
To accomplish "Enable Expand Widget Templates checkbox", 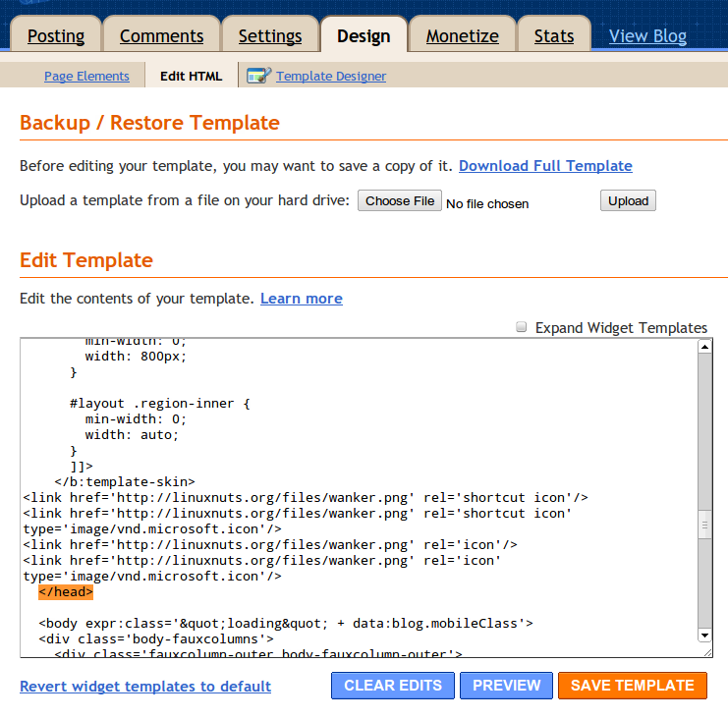I will pos(522,327).
